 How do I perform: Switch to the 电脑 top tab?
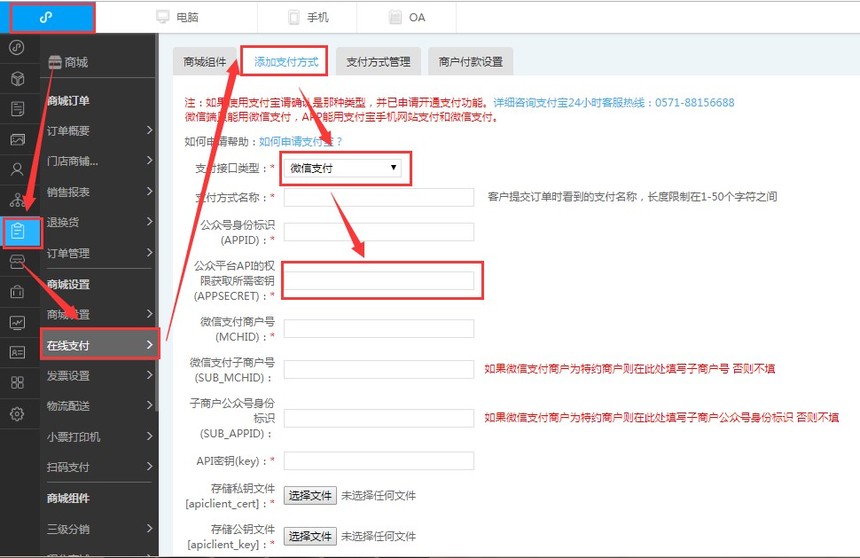pos(177,17)
